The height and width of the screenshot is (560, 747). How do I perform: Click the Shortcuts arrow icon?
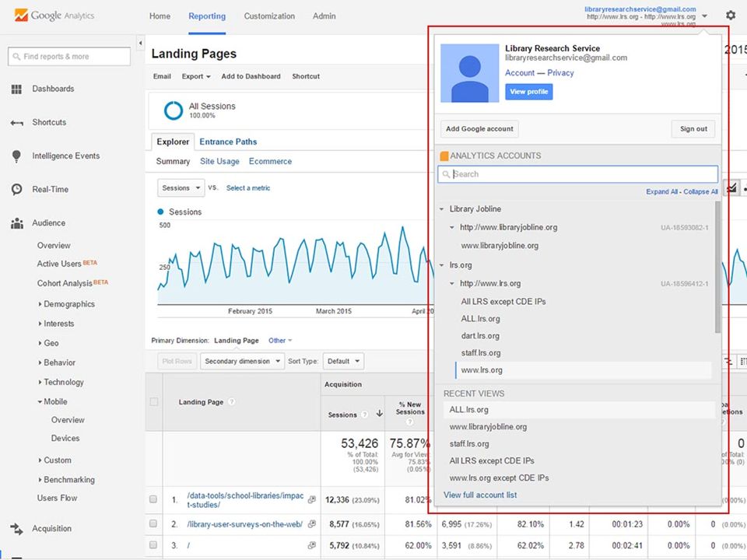tap(16, 123)
